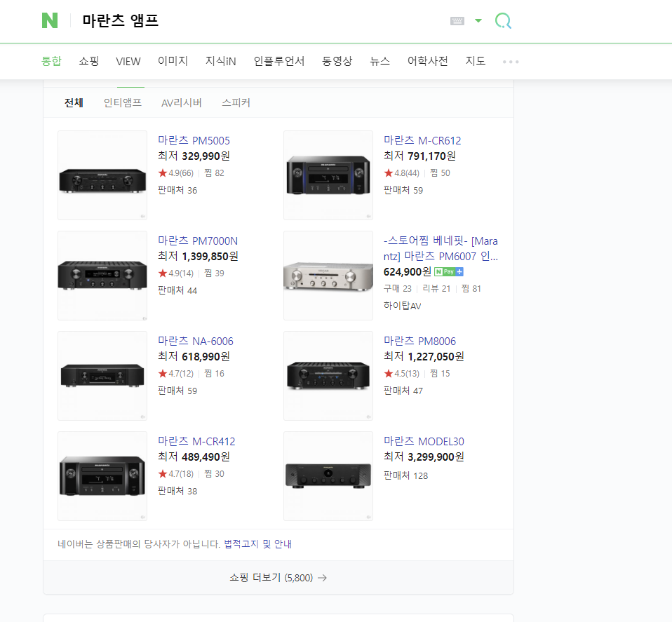Click the magnifier search icon

[503, 20]
